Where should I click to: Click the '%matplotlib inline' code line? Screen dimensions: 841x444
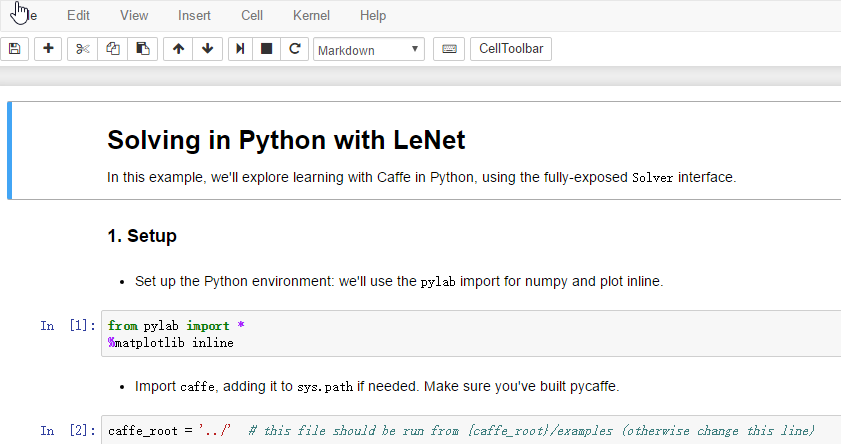pos(171,343)
